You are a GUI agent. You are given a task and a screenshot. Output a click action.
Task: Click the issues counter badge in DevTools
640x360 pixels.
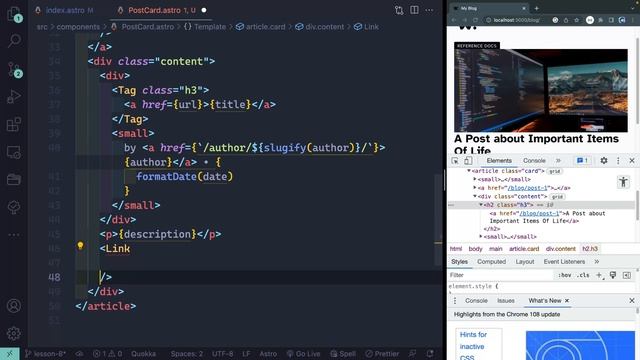(582, 161)
